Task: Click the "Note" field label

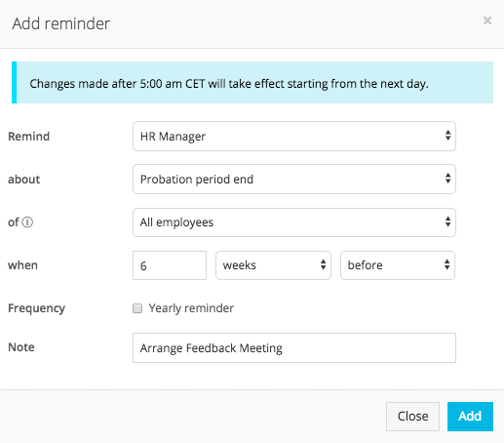Action: tap(21, 347)
